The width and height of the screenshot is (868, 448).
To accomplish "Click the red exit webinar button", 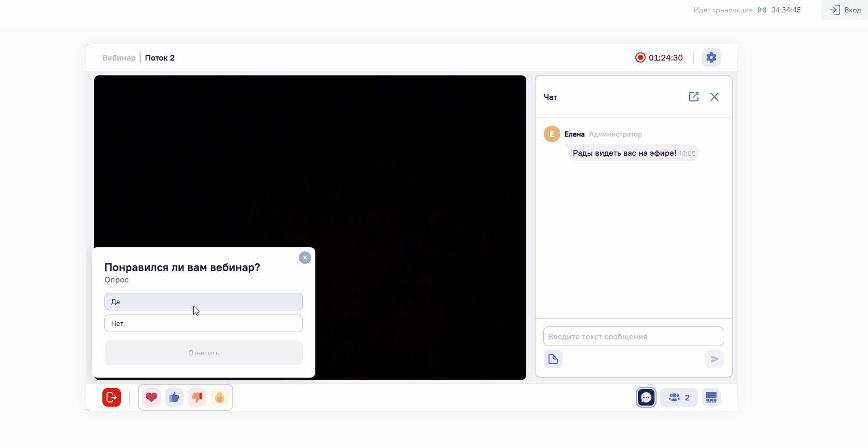I will coord(112,397).
